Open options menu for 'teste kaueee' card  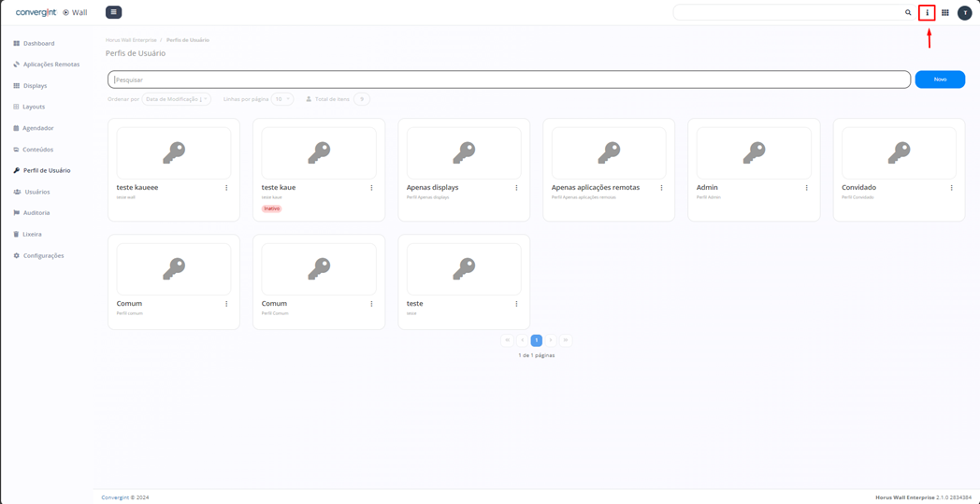coord(226,188)
